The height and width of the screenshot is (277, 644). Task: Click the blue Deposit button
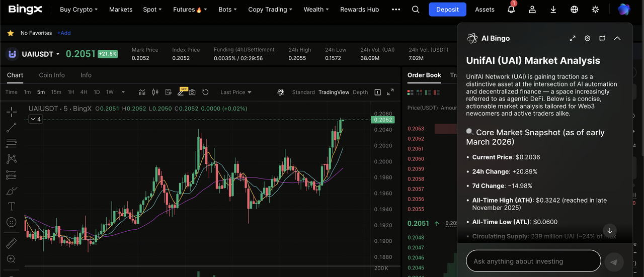447,10
